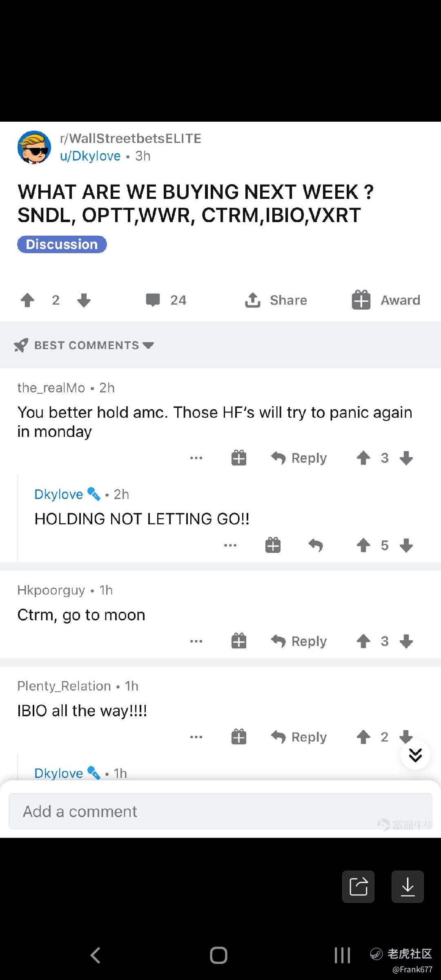441x980 pixels.
Task: Tap reply arrow on HOLDING NOT LETTING GO comment
Action: (316, 545)
